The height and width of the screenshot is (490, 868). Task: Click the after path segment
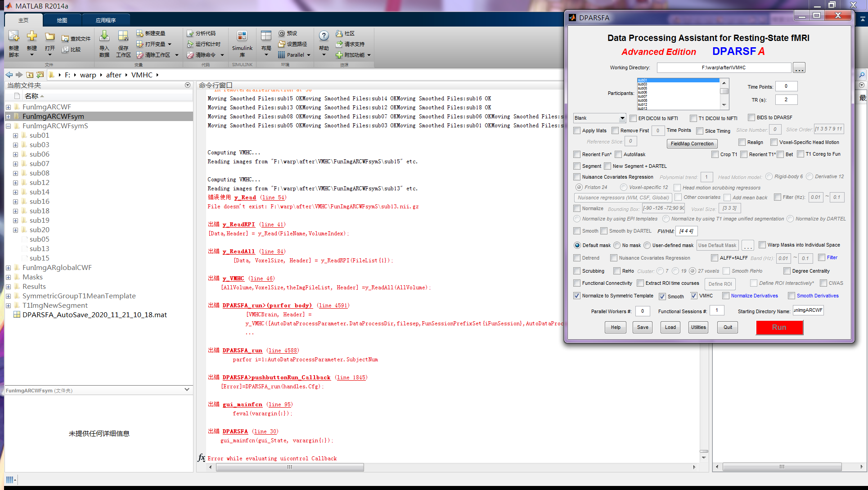point(114,75)
